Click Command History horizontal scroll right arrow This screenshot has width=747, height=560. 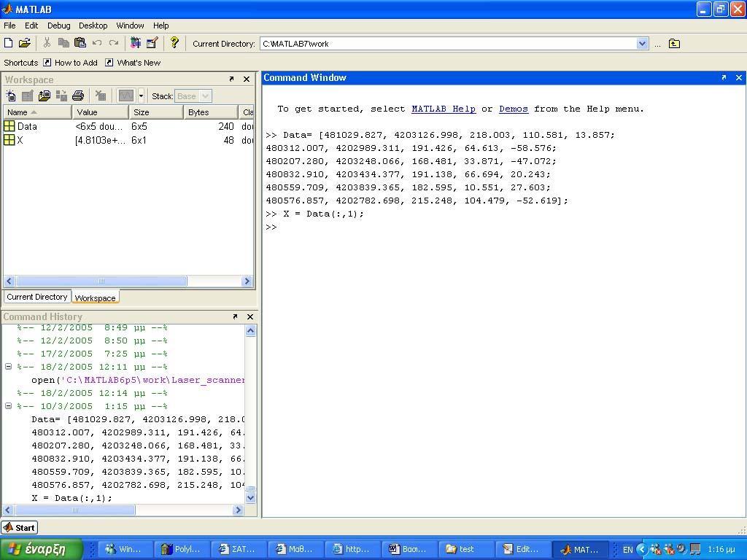pos(239,510)
